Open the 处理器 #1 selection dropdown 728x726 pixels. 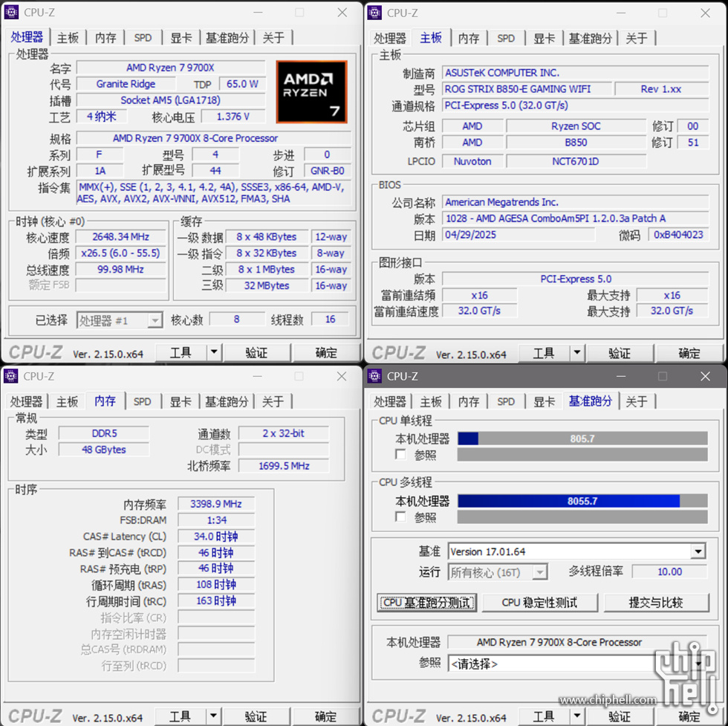[120, 320]
